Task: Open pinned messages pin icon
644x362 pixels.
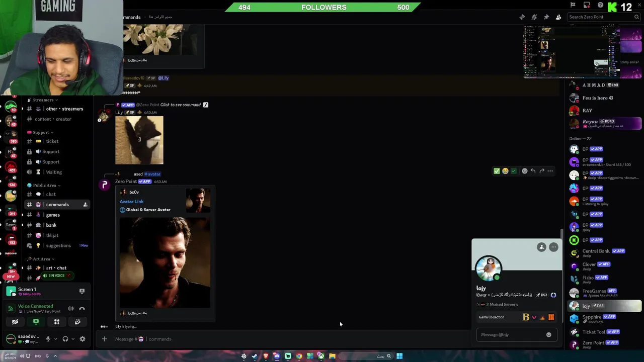Action: [546, 17]
